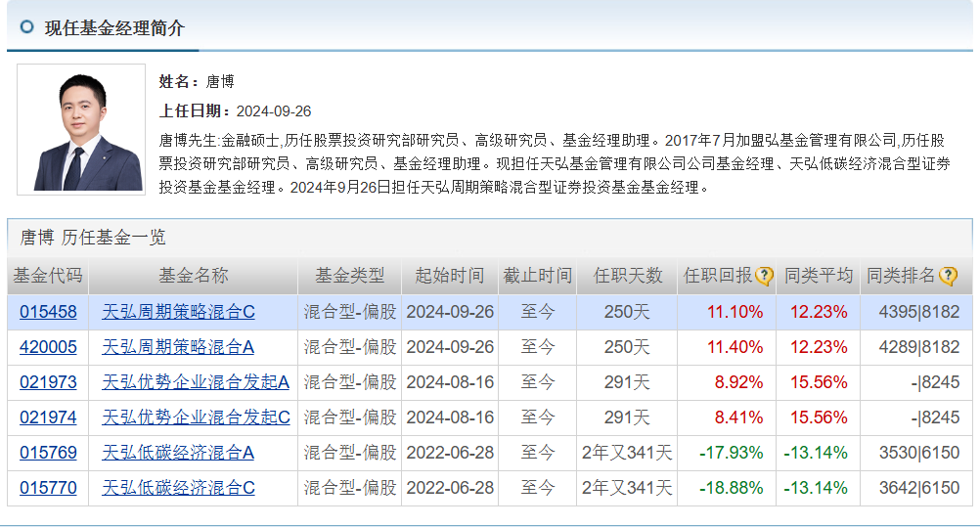Select ranking 3530|6150 in the 015769 row
Screen dimensions: 980x527
[918, 453]
